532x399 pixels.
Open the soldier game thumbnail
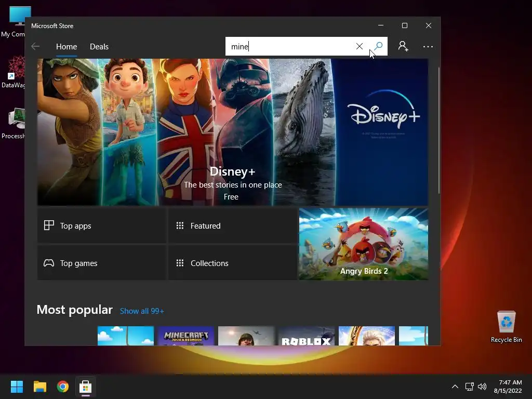pos(246,336)
